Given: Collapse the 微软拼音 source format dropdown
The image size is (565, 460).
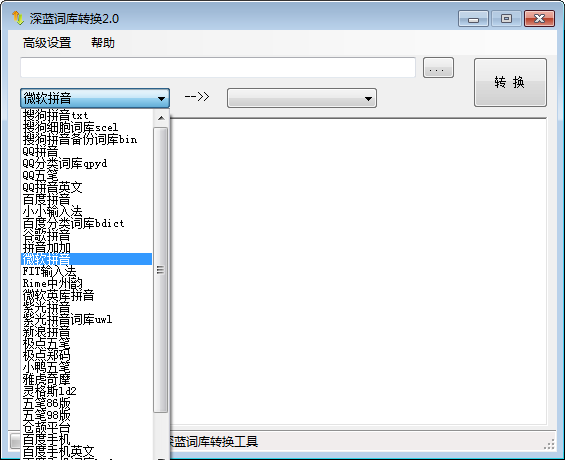Looking at the screenshot, I should [95, 98].
